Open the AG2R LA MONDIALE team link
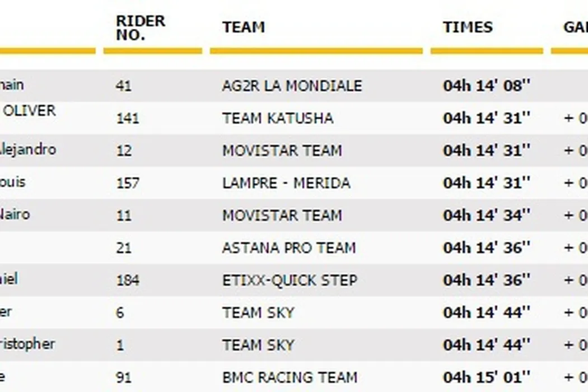 tap(292, 86)
